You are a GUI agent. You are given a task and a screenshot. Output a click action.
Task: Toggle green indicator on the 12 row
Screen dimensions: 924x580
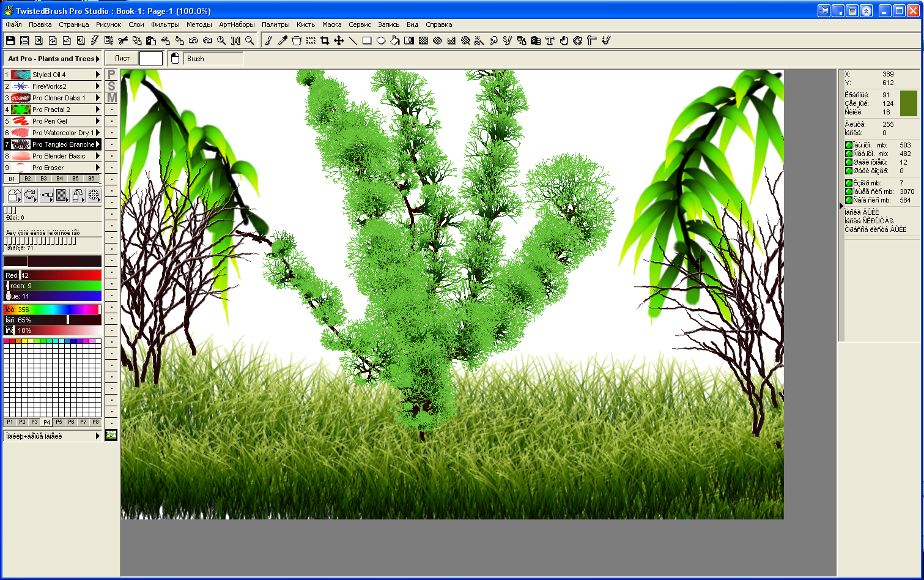(x=849, y=162)
